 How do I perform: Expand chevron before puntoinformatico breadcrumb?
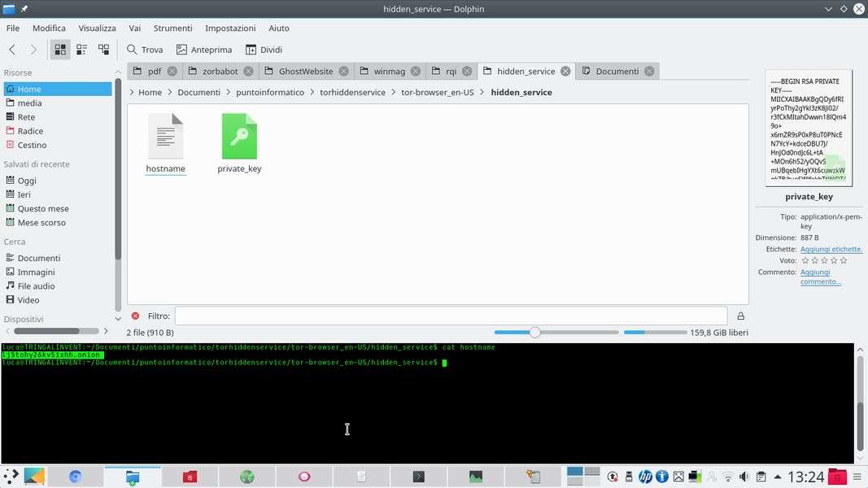(x=229, y=93)
